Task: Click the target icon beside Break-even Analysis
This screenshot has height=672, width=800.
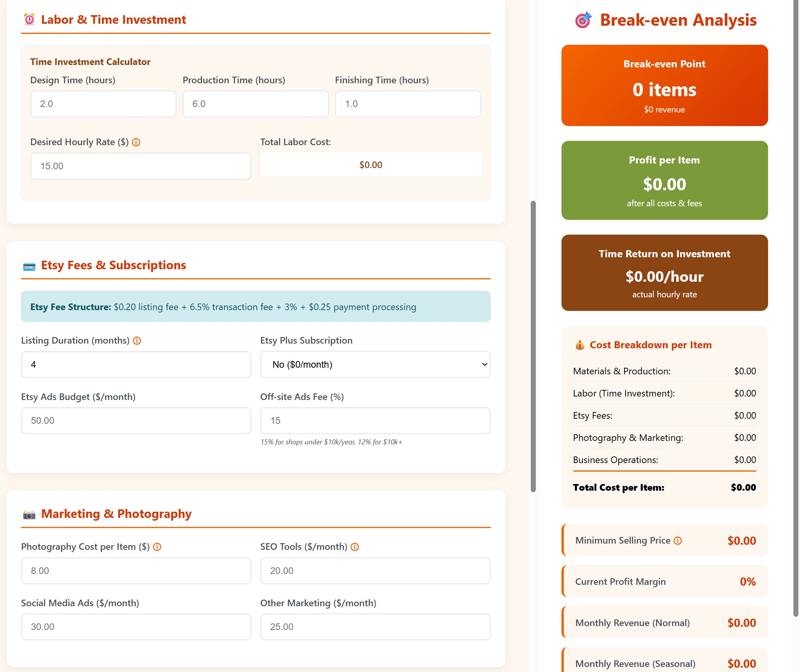Action: coord(583,20)
